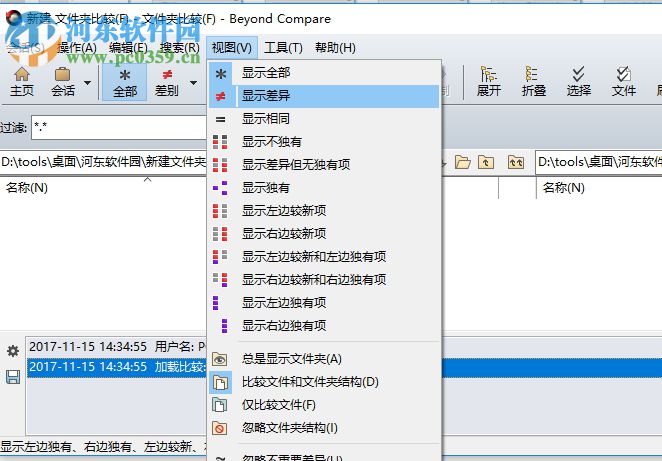Click the browse folder icon in the path bar
Viewport: 662px width, 461px height.
[x=463, y=162]
